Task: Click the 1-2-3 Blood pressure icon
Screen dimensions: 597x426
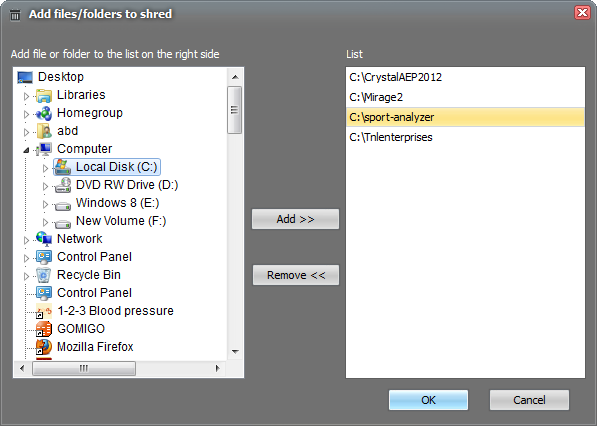Action: (44, 311)
